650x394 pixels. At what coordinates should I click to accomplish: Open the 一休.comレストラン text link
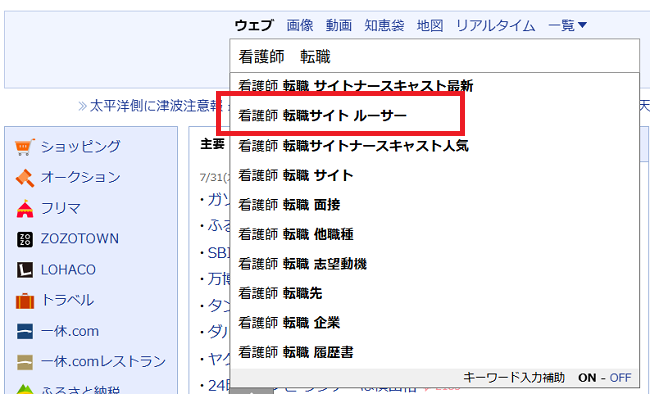pyautogui.click(x=103, y=362)
